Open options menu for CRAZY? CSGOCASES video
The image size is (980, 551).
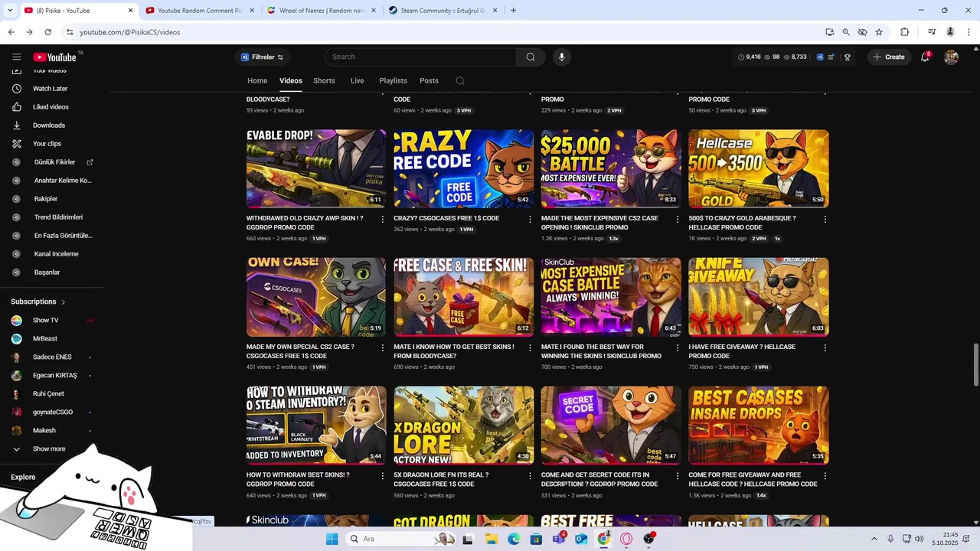point(530,220)
